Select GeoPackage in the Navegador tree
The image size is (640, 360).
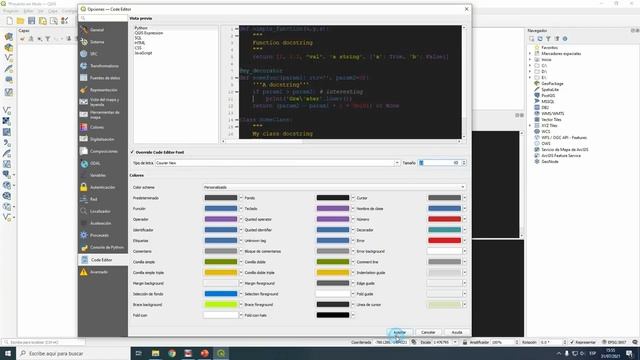point(552,84)
